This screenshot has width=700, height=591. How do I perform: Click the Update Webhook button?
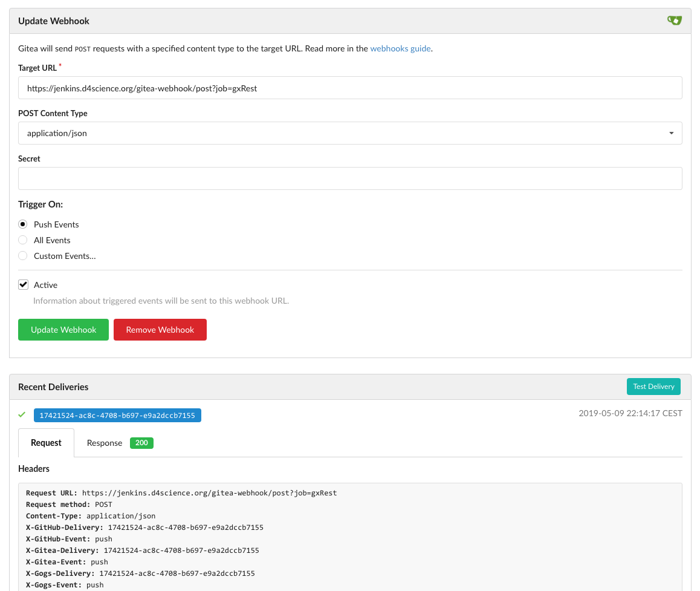pyautogui.click(x=63, y=330)
